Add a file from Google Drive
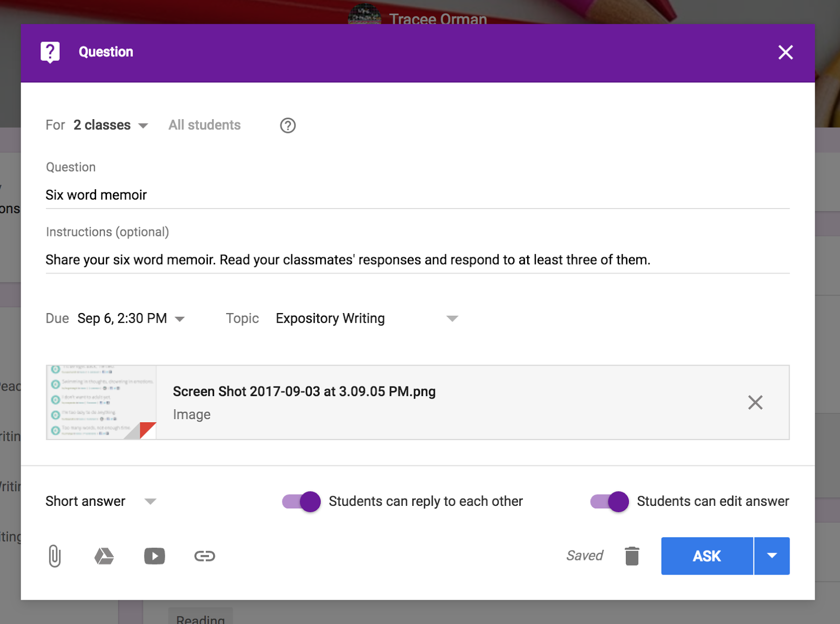 click(x=104, y=556)
